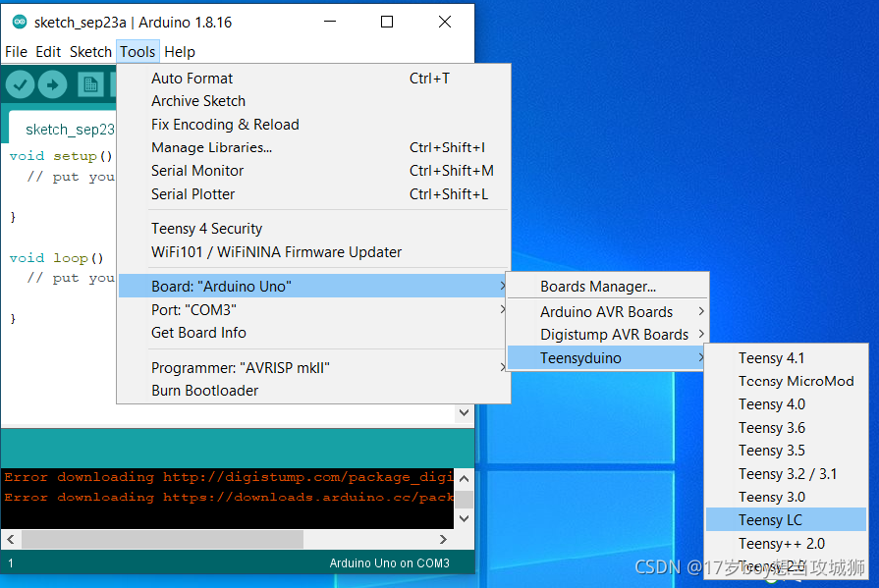Choose Auto Format in the Tools menu

pyautogui.click(x=314, y=78)
